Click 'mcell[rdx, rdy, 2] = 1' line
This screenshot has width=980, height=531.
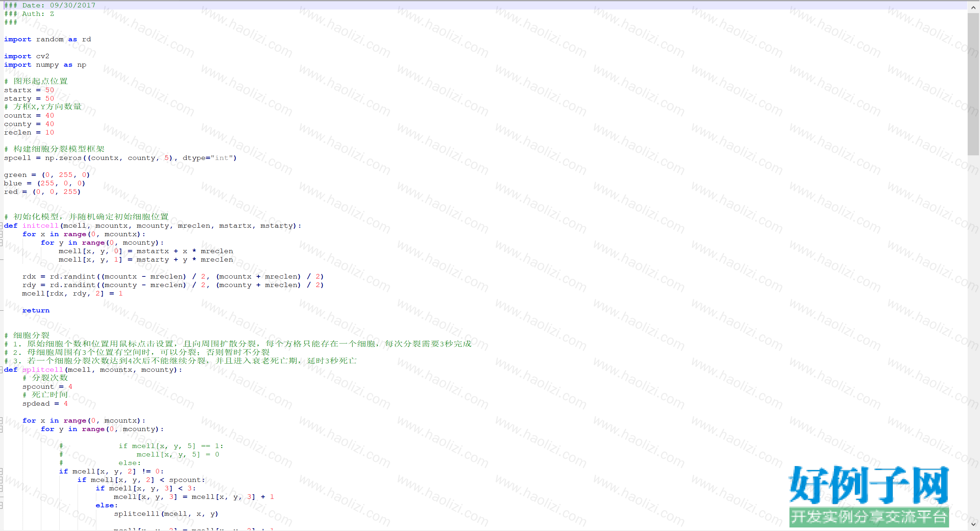point(72,293)
